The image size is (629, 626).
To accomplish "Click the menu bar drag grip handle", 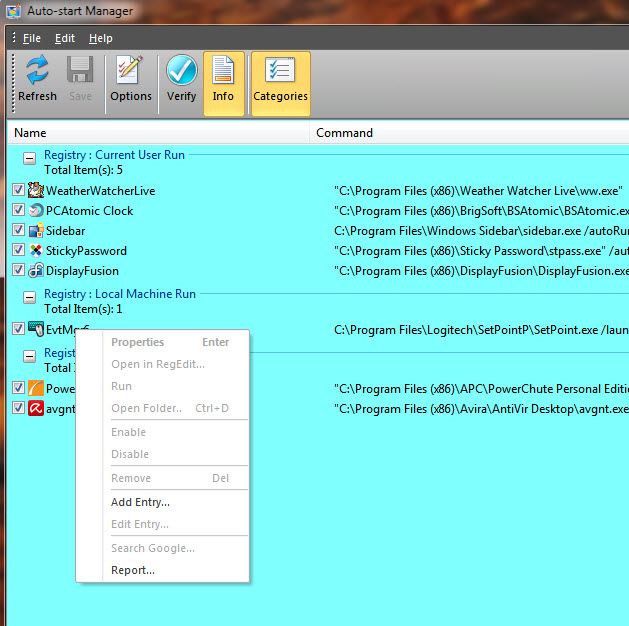I will point(14,37).
